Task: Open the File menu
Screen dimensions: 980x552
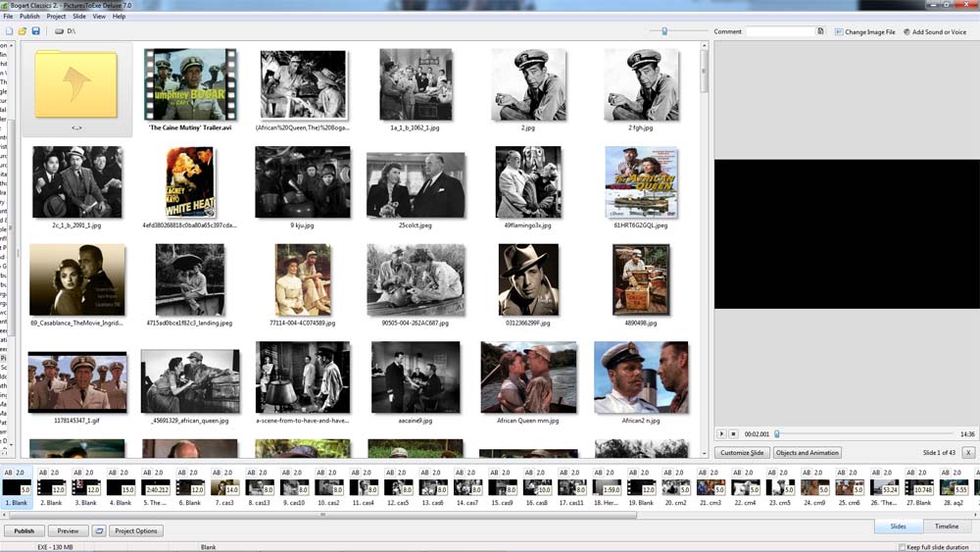Action: point(8,17)
